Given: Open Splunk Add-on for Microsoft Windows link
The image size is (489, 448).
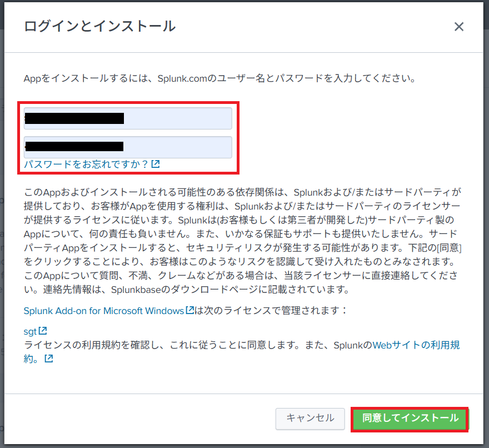Looking at the screenshot, I should point(103,310).
